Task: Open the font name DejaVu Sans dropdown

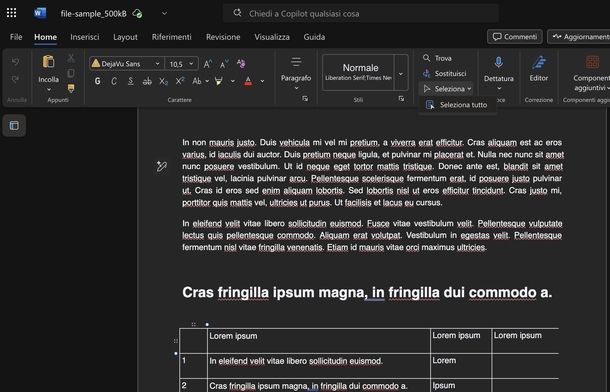Action: [x=157, y=64]
